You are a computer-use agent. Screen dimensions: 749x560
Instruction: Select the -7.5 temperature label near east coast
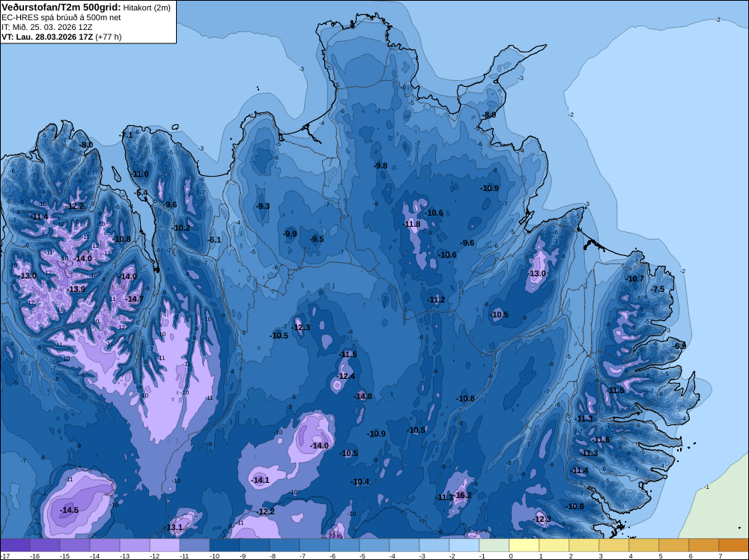click(658, 289)
